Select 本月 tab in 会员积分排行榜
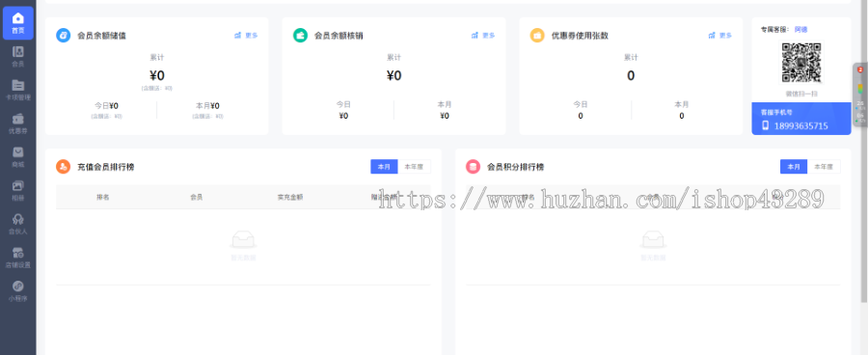Screen dimensions: 868x355 tap(794, 167)
